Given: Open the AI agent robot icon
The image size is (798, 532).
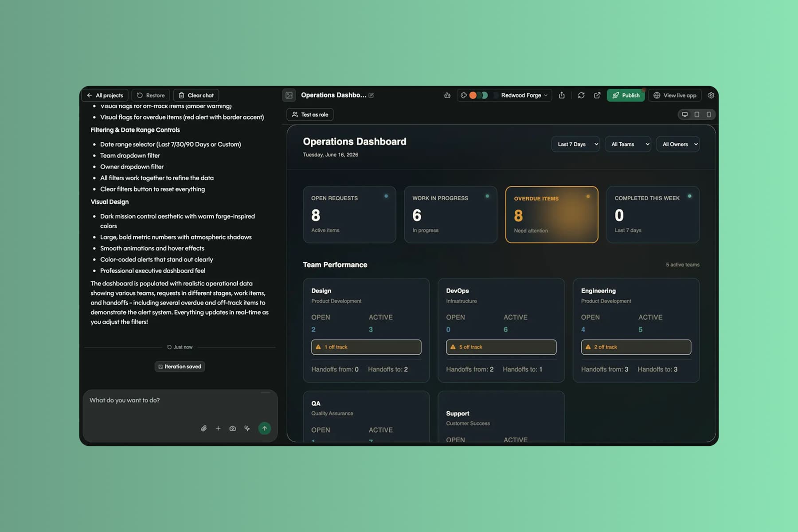Looking at the screenshot, I should (x=447, y=95).
